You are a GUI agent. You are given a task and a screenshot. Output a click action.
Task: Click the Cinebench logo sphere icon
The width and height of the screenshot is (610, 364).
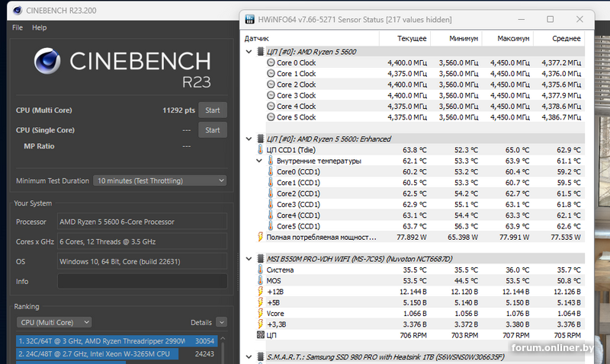pos(49,65)
